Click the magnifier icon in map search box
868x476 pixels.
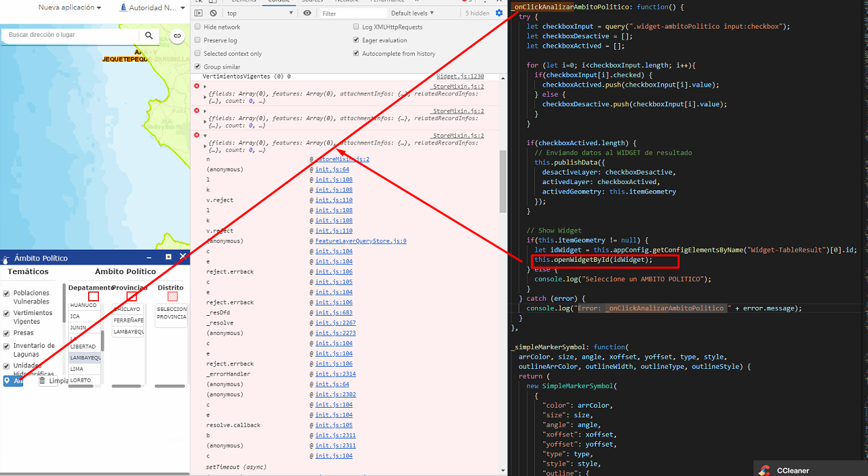click(x=149, y=35)
